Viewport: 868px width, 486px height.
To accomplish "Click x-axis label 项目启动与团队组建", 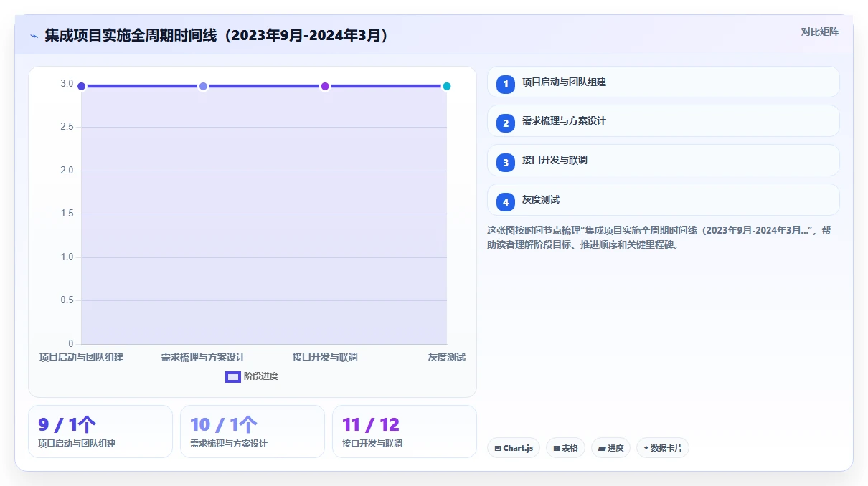I will (x=81, y=357).
